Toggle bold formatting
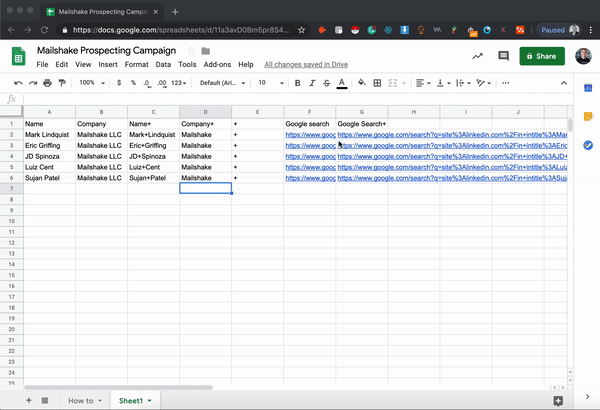Screen dimensions: 600x410 297,83
